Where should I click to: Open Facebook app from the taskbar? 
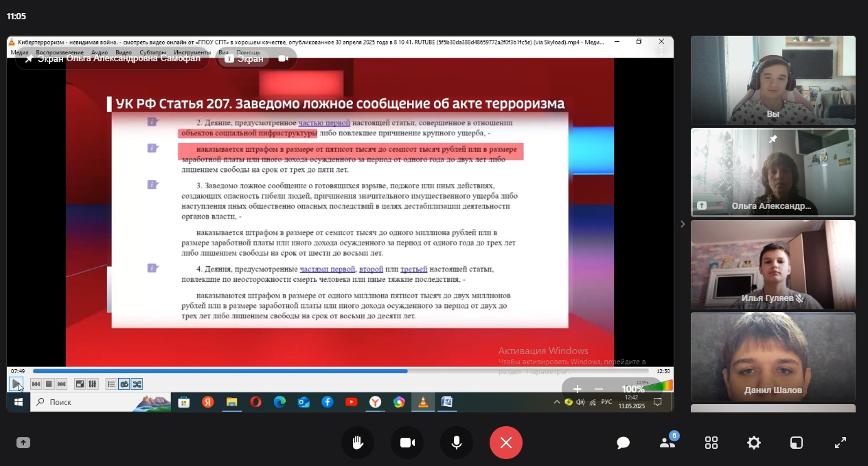[x=328, y=402]
